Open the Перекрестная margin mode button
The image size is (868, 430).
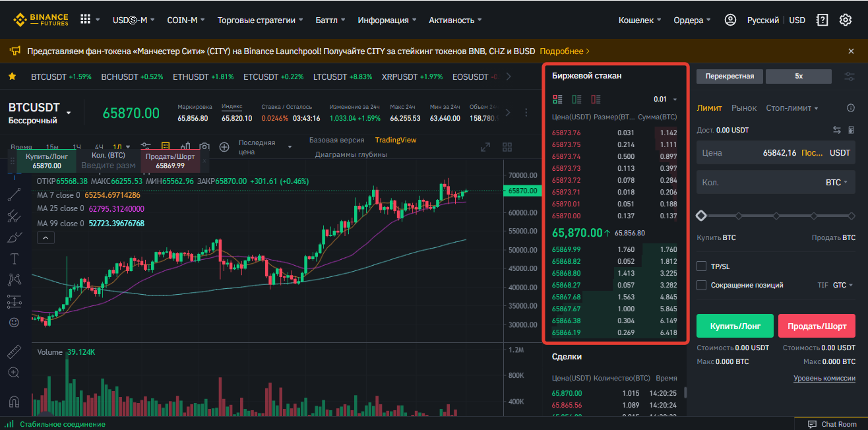pos(729,77)
